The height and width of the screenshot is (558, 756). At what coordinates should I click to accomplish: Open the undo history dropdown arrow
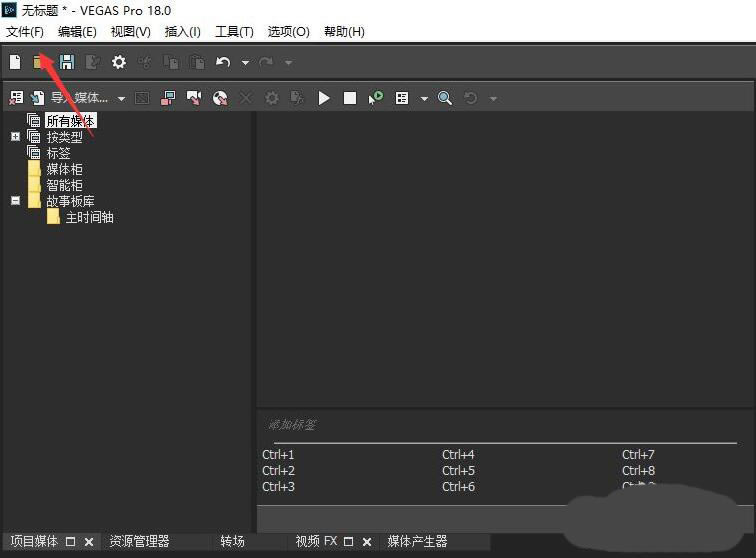(x=245, y=63)
